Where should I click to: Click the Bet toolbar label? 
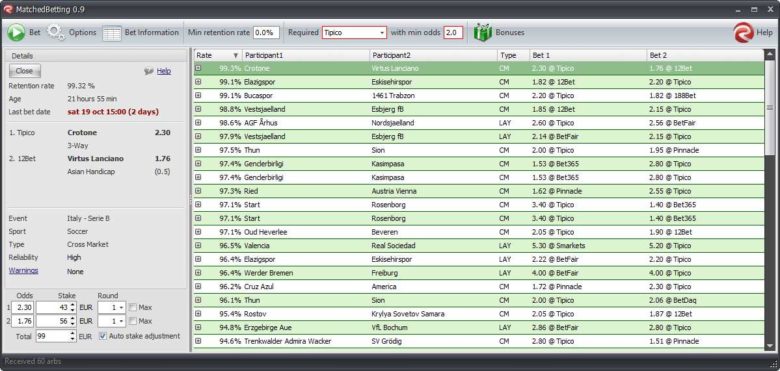click(34, 32)
